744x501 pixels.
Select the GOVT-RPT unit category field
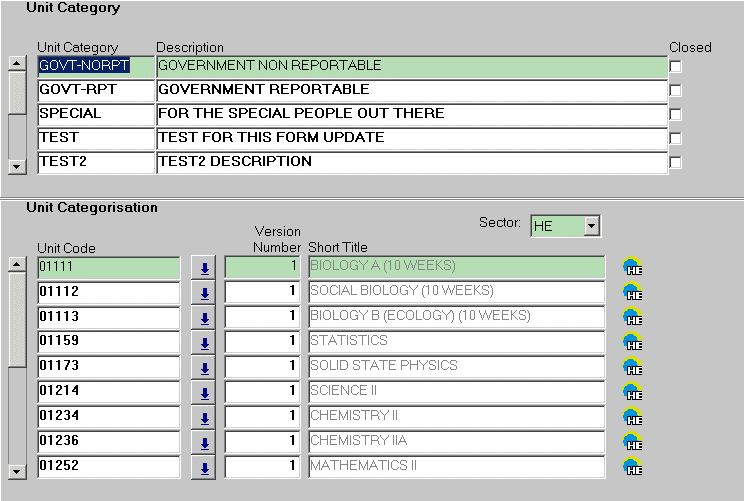[95, 90]
